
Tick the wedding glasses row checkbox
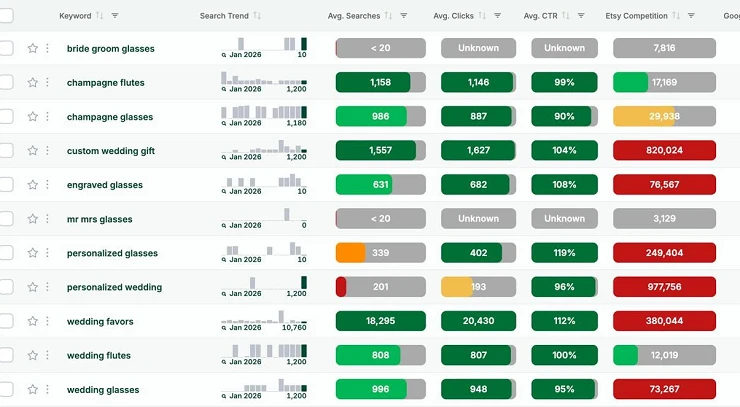[6, 390]
